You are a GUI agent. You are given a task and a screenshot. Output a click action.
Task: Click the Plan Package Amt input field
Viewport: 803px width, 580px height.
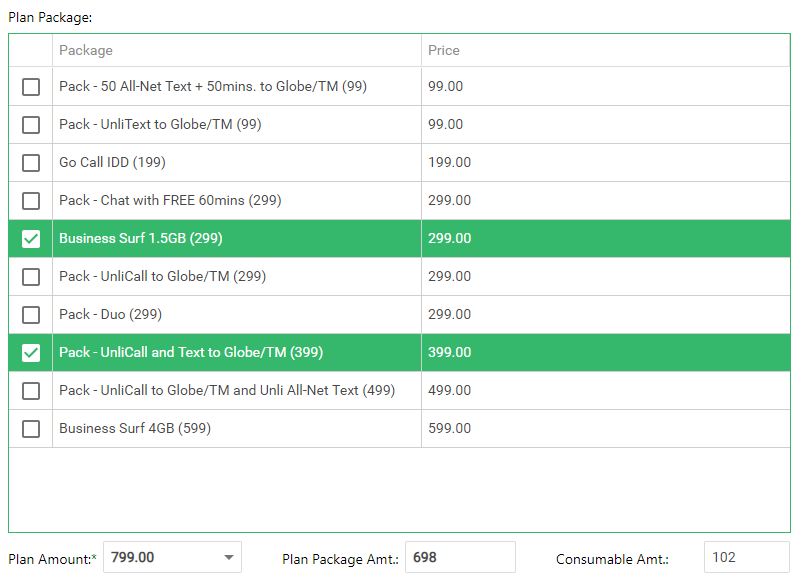coord(460,557)
